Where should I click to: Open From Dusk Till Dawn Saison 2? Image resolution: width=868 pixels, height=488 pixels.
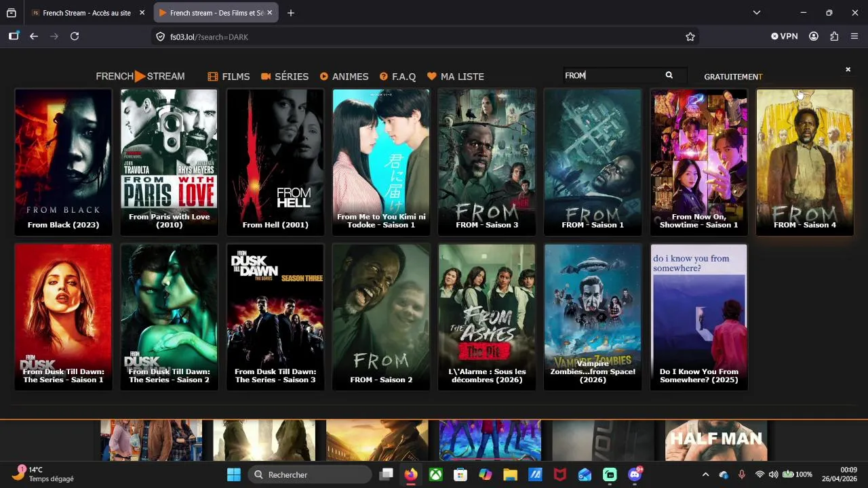click(x=170, y=317)
